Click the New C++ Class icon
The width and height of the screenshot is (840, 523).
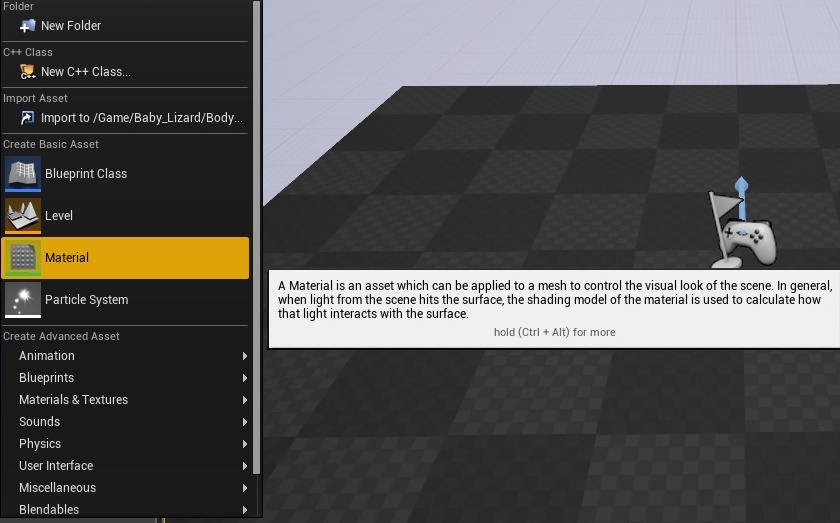click(27, 72)
